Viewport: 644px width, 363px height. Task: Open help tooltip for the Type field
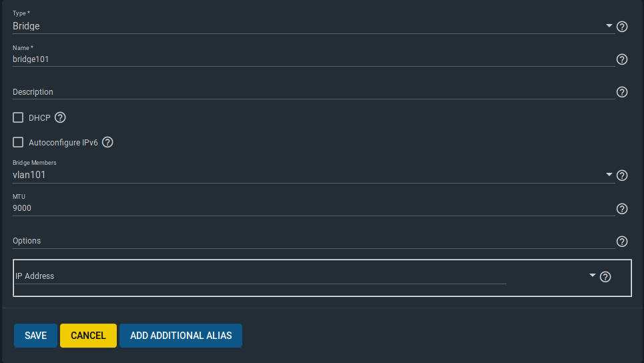coord(622,27)
